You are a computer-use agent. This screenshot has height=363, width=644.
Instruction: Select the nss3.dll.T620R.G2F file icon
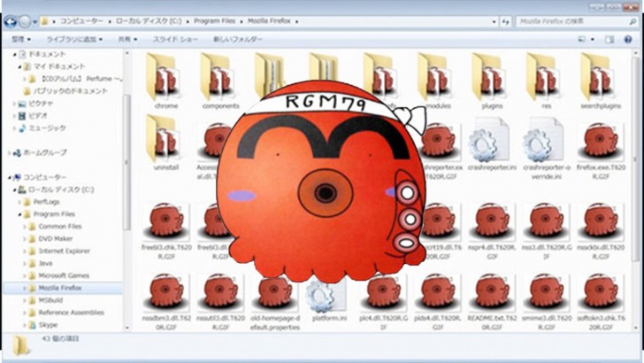click(x=546, y=221)
